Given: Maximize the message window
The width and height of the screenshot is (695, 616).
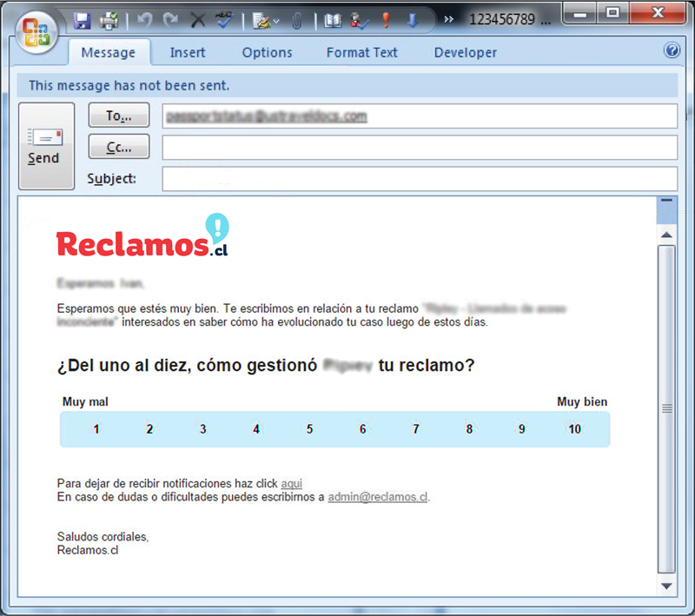Looking at the screenshot, I should pos(612,13).
